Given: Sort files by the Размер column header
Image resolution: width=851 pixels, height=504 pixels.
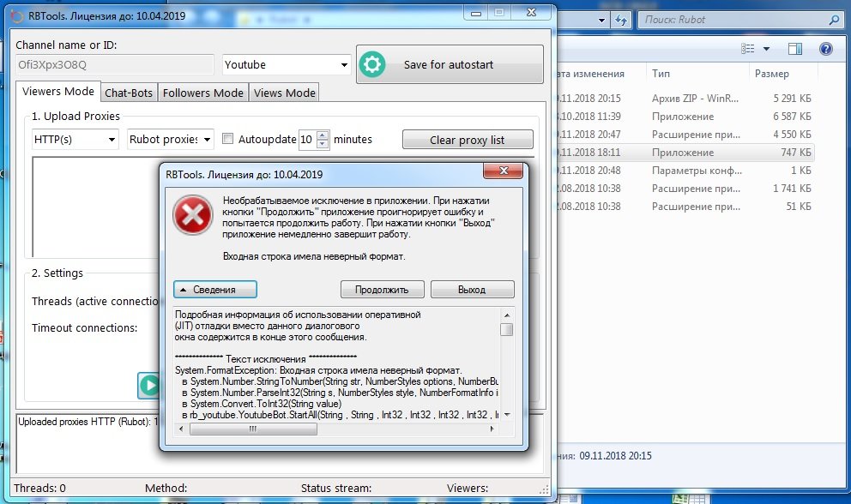Looking at the screenshot, I should tap(772, 74).
